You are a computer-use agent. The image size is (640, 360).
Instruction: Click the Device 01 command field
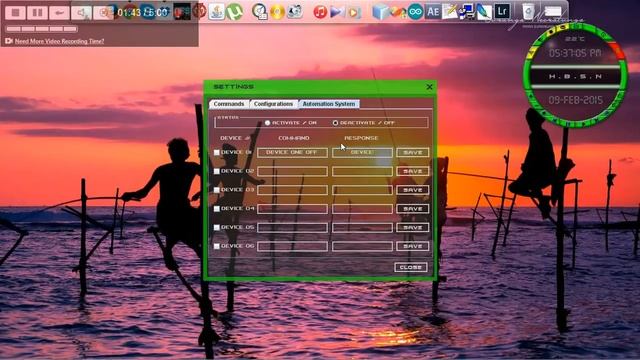(292, 152)
